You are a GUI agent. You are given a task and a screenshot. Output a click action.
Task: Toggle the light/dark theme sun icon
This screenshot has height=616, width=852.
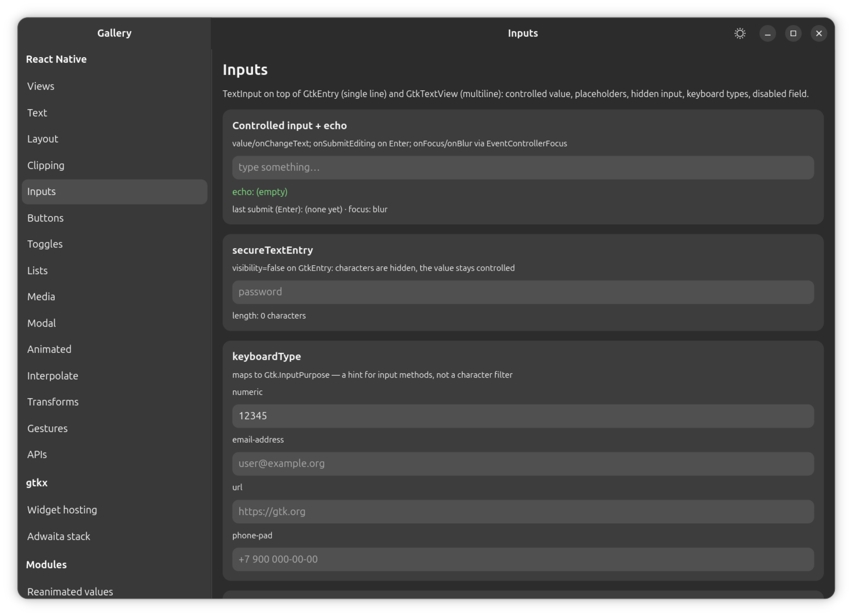(740, 34)
